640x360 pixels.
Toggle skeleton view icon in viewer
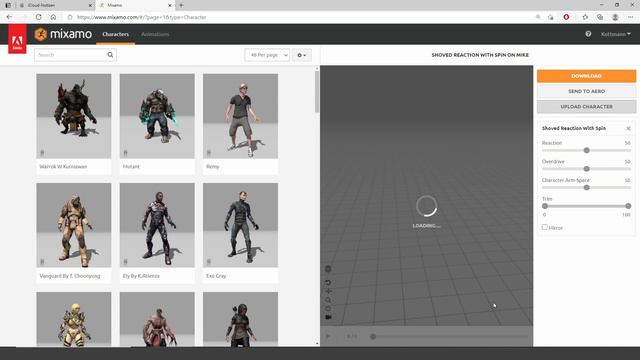pyautogui.click(x=328, y=269)
